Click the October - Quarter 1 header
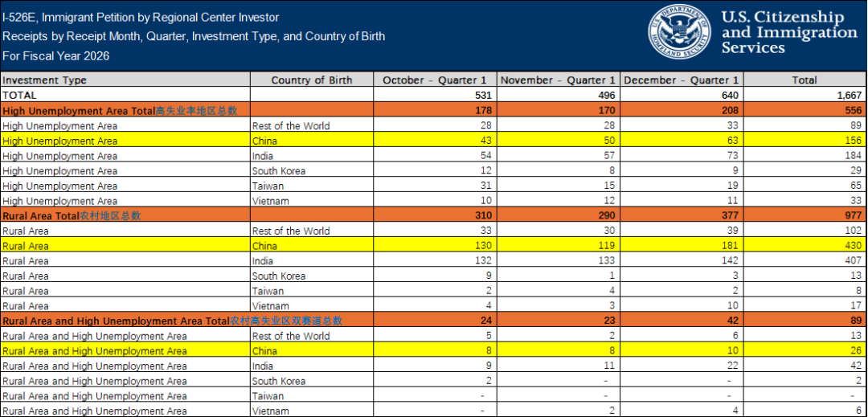This screenshot has width=868, height=417. pos(436,80)
